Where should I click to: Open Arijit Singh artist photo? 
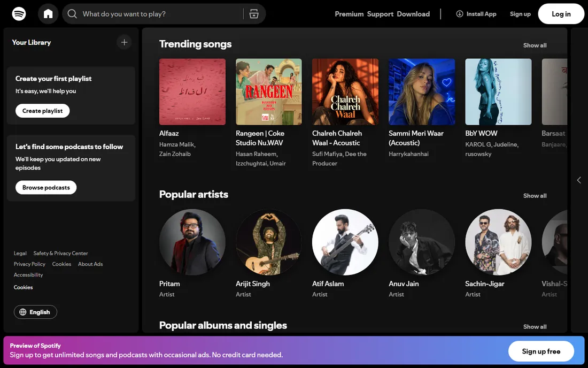269,242
